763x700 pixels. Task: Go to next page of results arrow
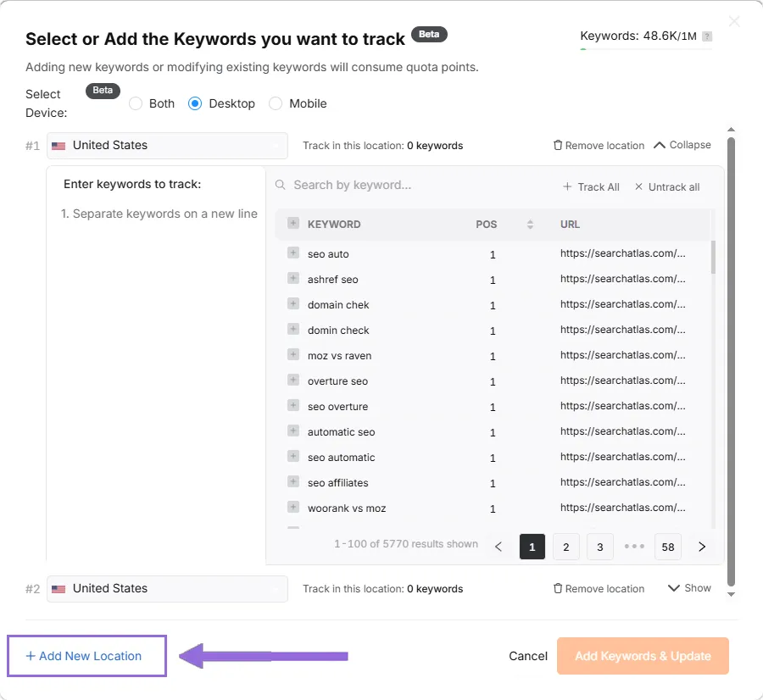(702, 547)
